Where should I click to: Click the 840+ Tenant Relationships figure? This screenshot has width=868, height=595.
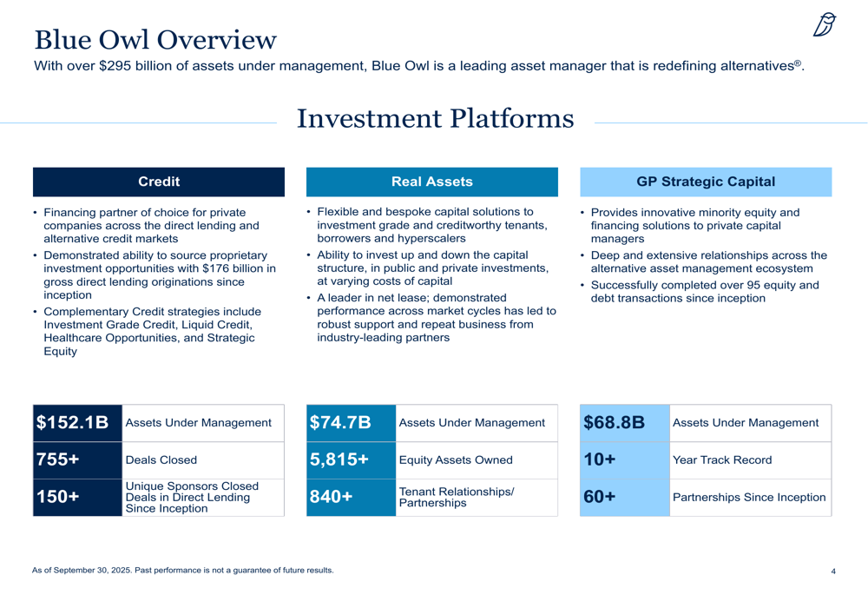tap(331, 497)
